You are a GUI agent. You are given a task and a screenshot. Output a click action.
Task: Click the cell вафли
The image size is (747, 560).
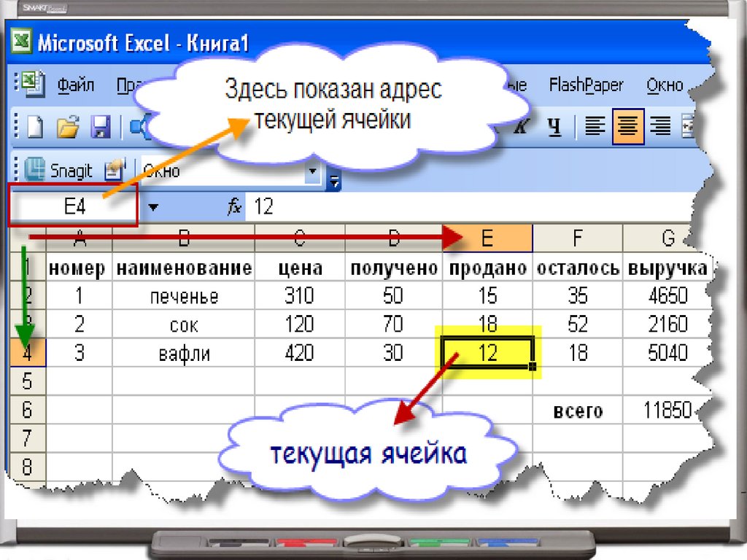[184, 354]
